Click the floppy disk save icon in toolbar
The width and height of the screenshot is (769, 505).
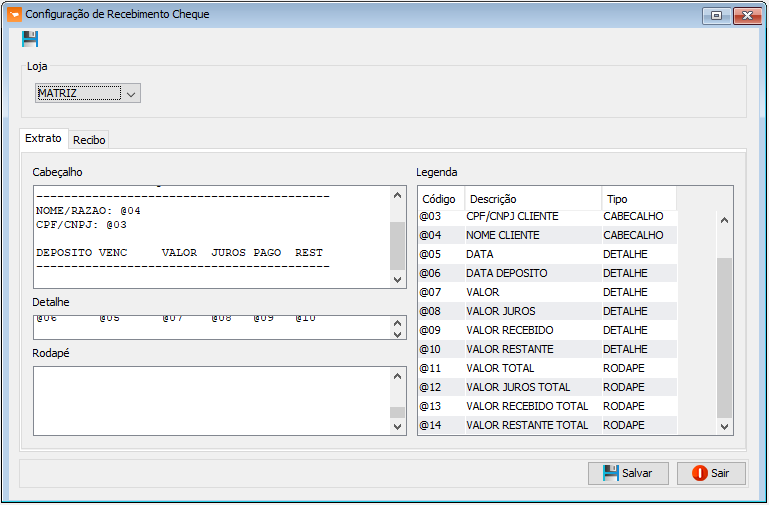point(30,39)
